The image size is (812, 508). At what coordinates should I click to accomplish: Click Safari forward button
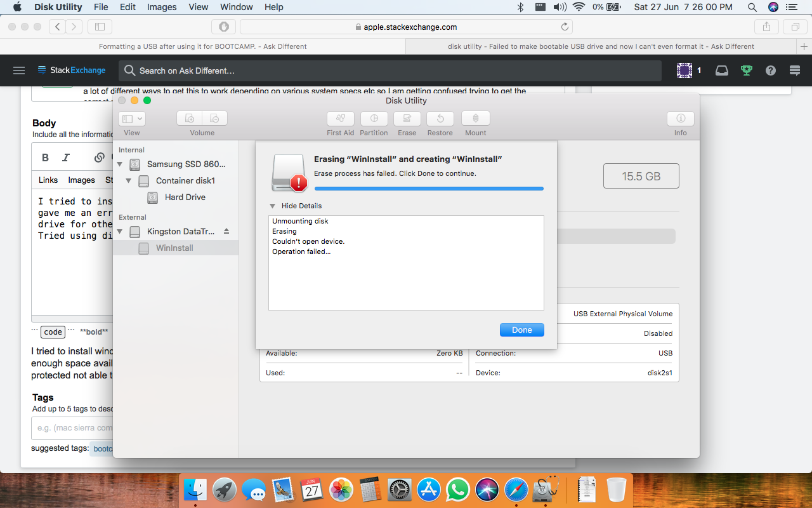pyautogui.click(x=74, y=27)
